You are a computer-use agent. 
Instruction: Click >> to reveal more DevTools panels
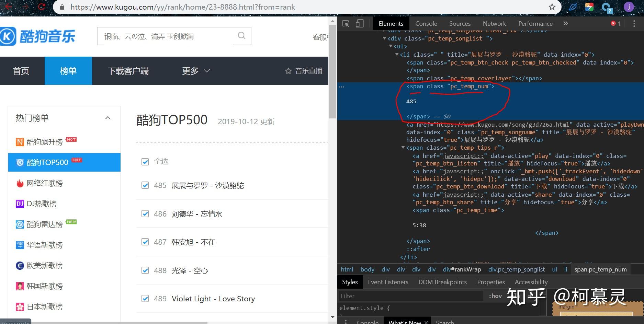(565, 23)
